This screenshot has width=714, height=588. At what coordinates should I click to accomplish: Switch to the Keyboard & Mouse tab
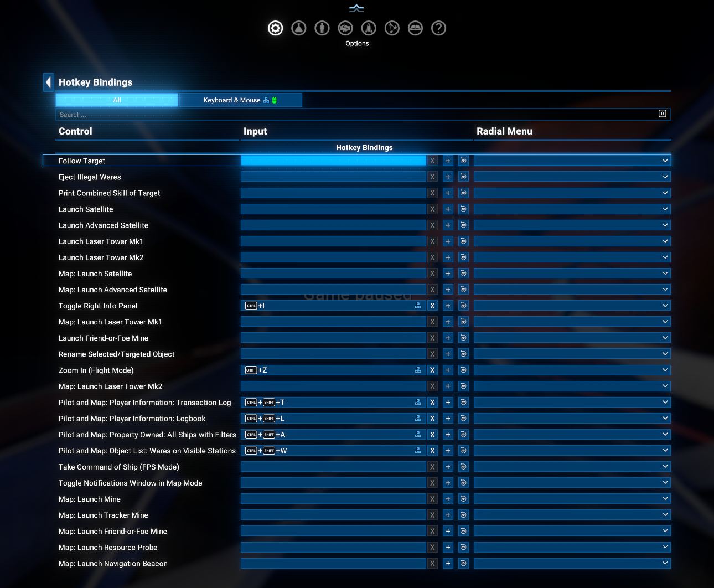pos(240,100)
